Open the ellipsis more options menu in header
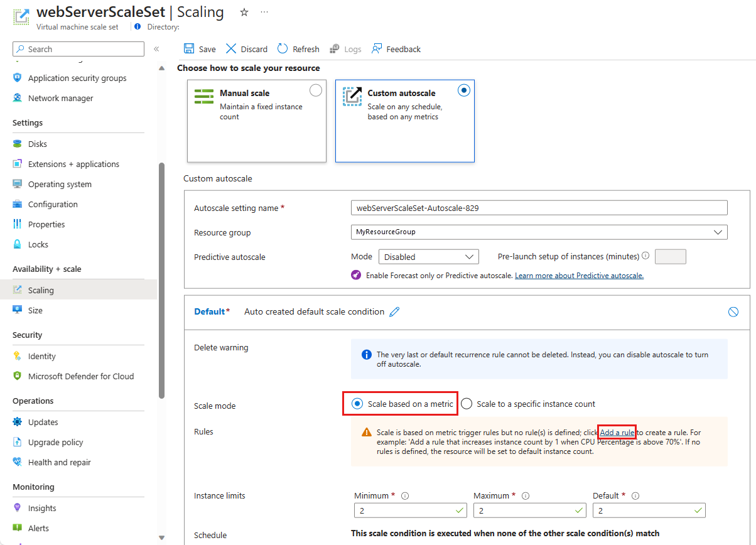 (x=264, y=12)
